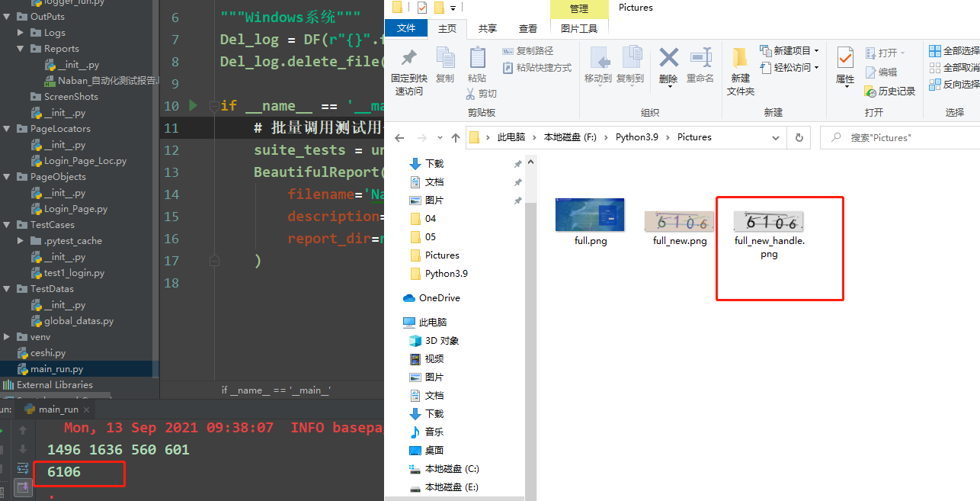Expand the Logs folder in project tree
The image size is (980, 501).
tap(21, 33)
